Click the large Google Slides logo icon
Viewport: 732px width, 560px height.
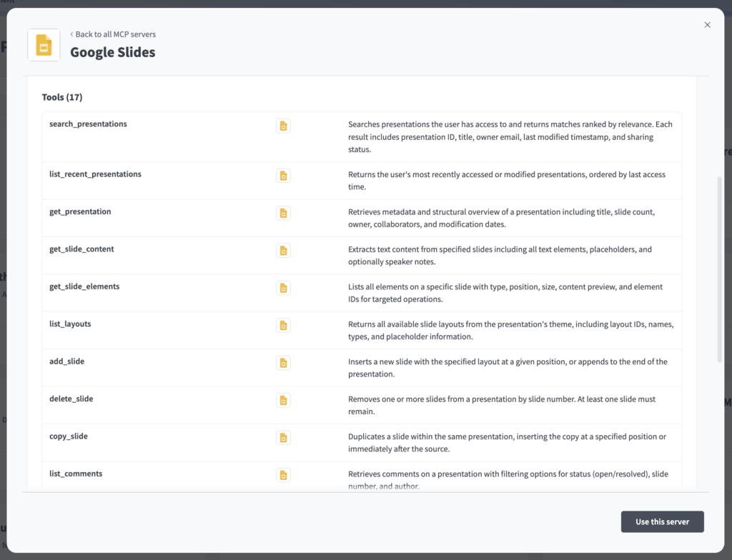click(x=44, y=45)
